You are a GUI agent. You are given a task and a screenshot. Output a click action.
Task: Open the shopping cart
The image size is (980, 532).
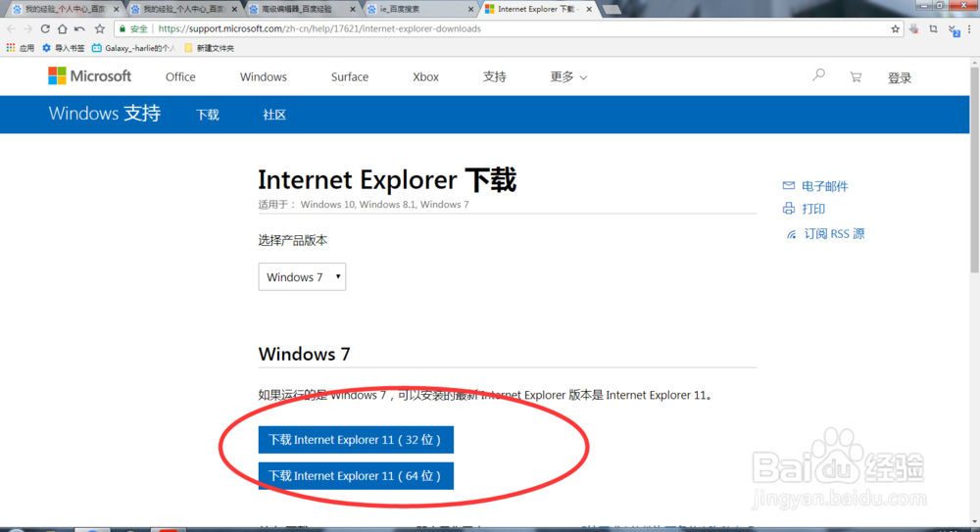coord(856,76)
